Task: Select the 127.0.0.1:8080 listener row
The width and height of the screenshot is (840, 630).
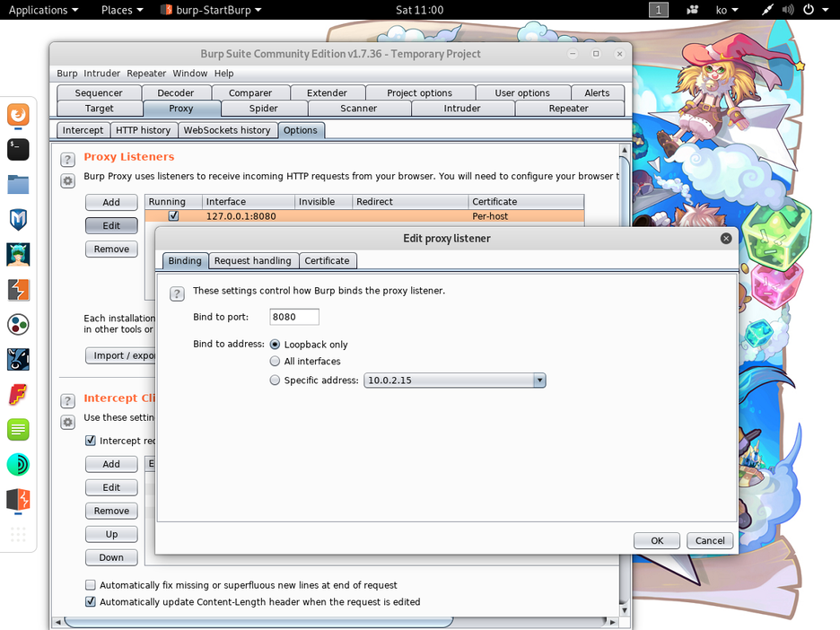Action: click(364, 216)
